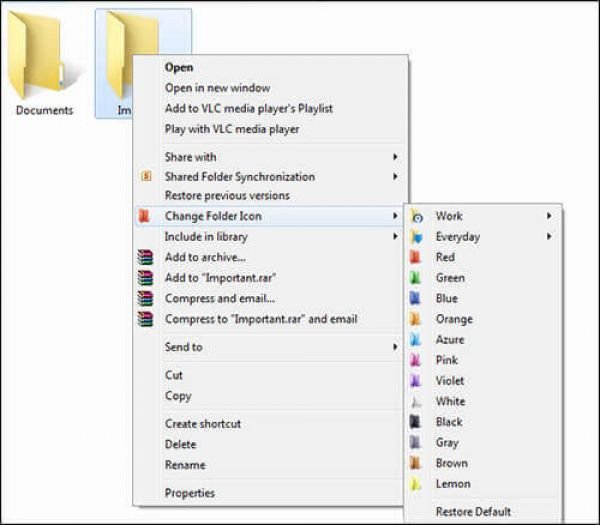600x525 pixels.
Task: Select the Lemon folder icon
Action: (452, 484)
